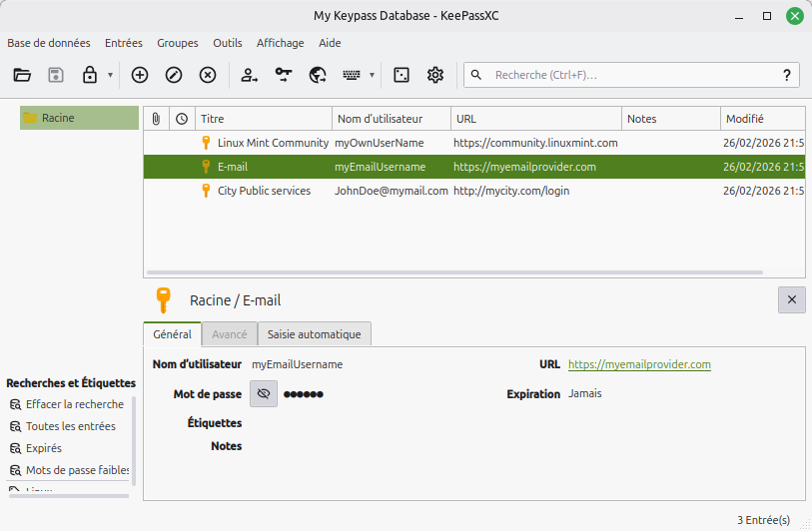Edit selected entry with the pencil icon
Image resolution: width=812 pixels, height=531 pixels.
[174, 75]
